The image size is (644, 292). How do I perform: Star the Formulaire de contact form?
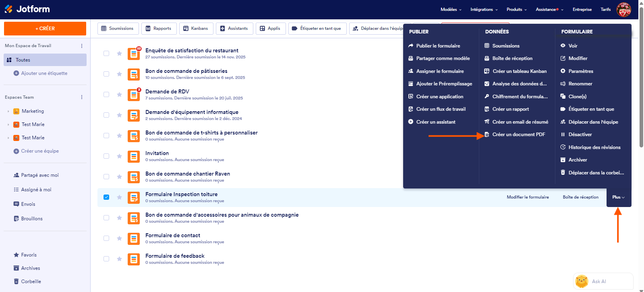(x=119, y=238)
